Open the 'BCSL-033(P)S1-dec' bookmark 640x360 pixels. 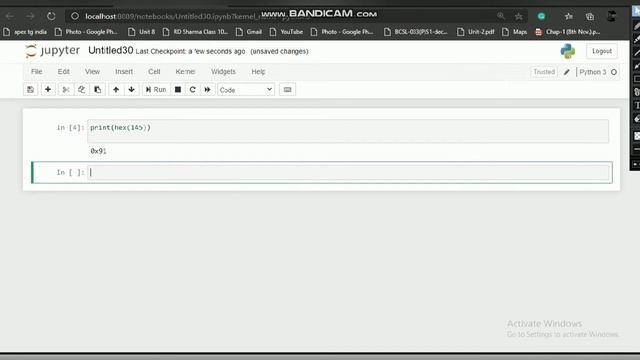[x=416, y=32]
